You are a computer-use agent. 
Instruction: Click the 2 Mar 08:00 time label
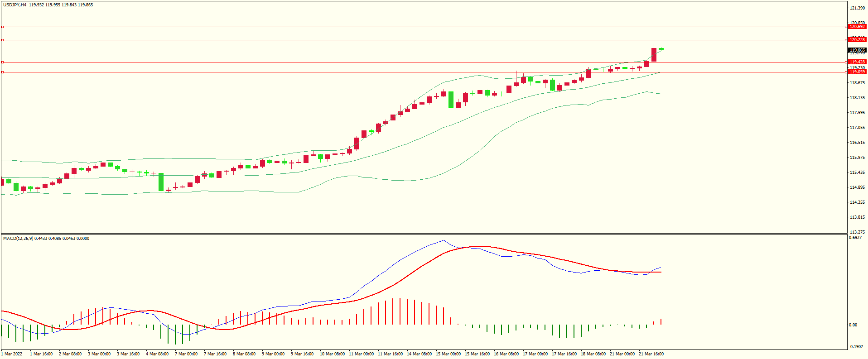[70, 354]
